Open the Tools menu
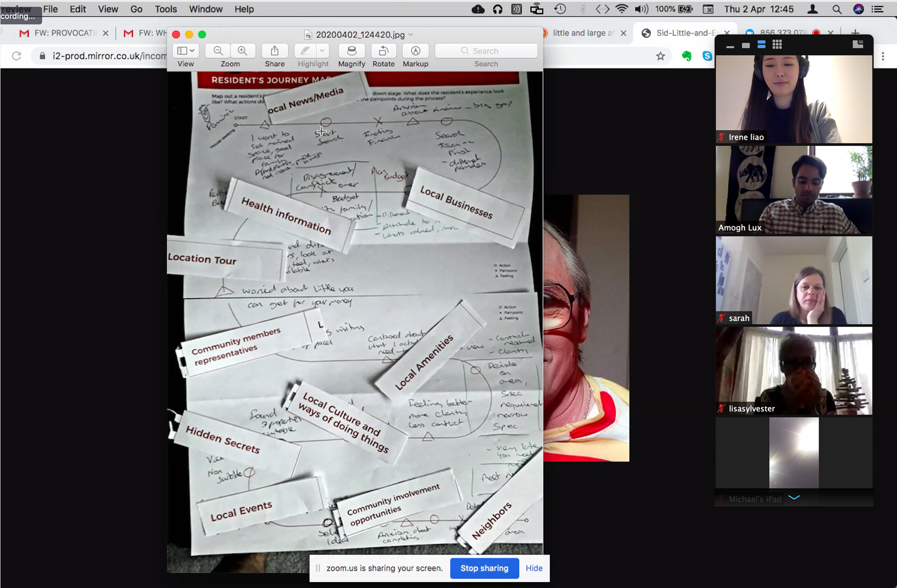 tap(166, 9)
